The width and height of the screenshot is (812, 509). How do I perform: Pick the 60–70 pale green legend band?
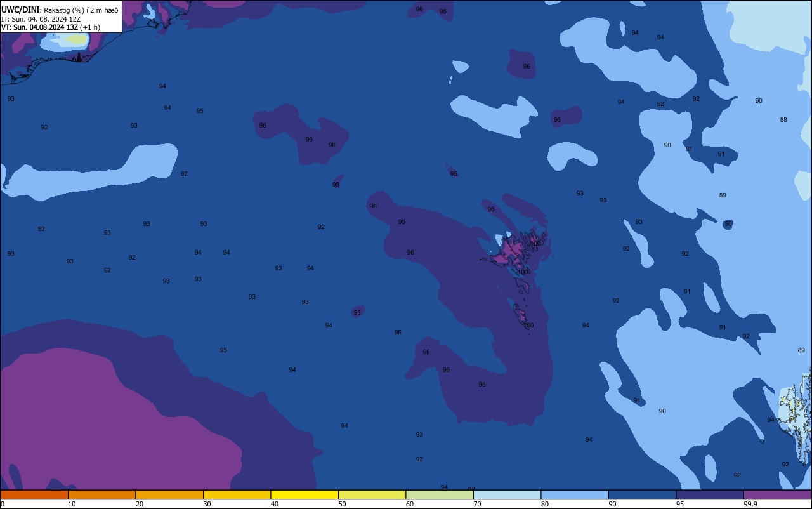[x=440, y=494]
